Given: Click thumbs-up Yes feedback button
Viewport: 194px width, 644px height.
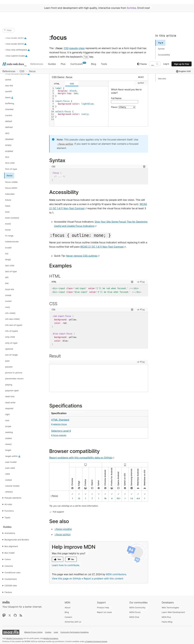Looking at the screenshot, I should coord(57,559).
